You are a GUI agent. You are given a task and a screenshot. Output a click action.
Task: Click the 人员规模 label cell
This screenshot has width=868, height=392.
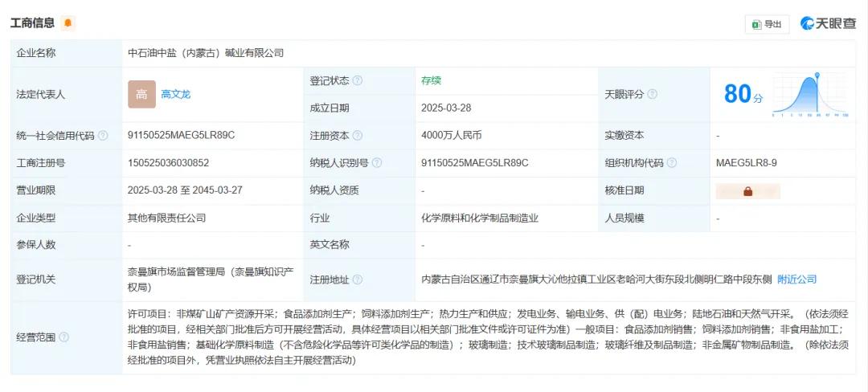tap(653, 218)
